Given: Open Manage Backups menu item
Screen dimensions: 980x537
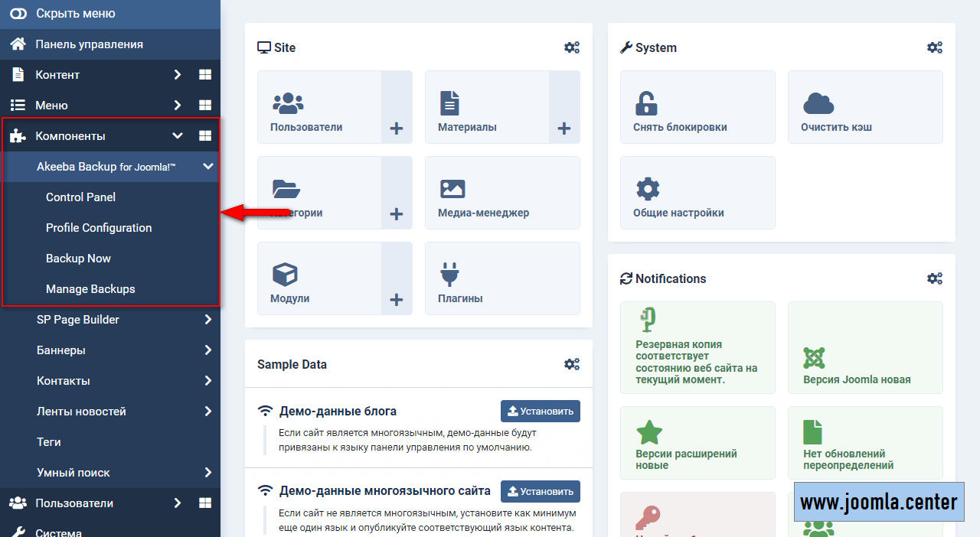Looking at the screenshot, I should (90, 289).
